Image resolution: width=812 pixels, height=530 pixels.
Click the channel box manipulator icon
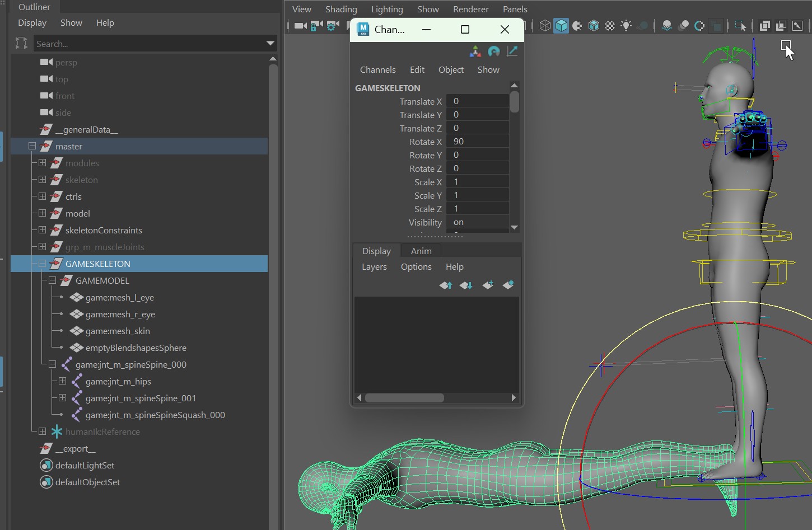[x=475, y=51]
